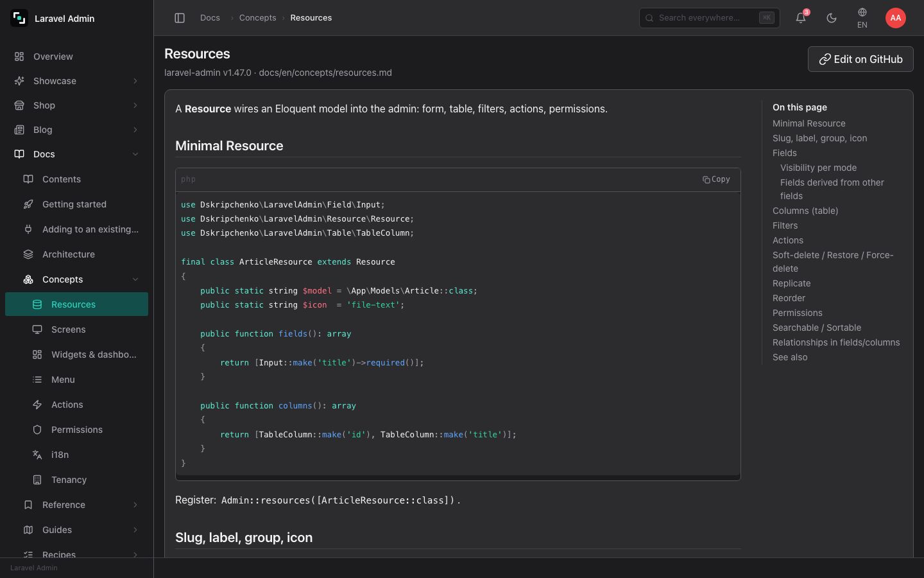Open the Overview menu item
The height and width of the screenshot is (578, 924).
click(76, 57)
